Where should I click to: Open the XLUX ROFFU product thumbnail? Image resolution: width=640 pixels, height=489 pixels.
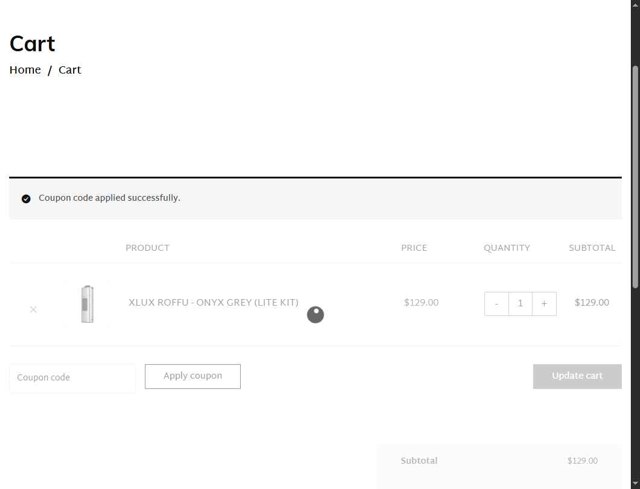coord(87,304)
